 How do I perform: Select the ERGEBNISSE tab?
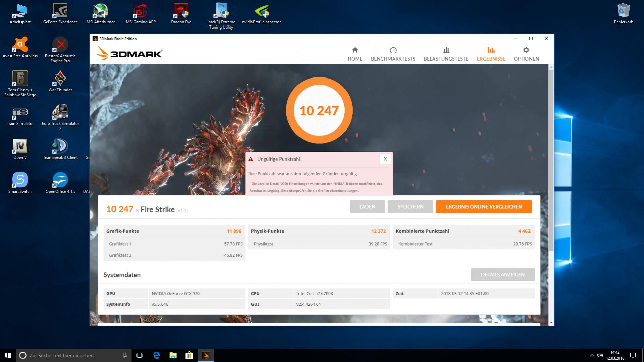coord(491,54)
